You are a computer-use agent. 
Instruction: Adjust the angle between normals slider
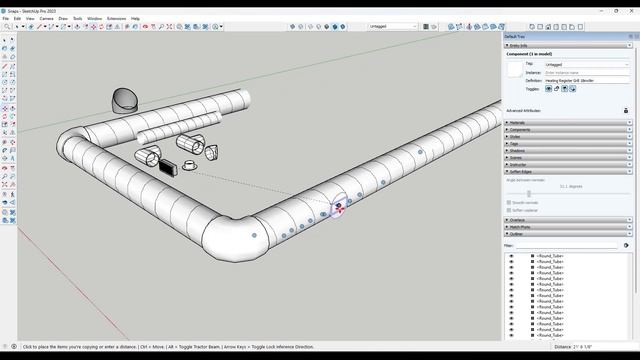tap(529, 194)
